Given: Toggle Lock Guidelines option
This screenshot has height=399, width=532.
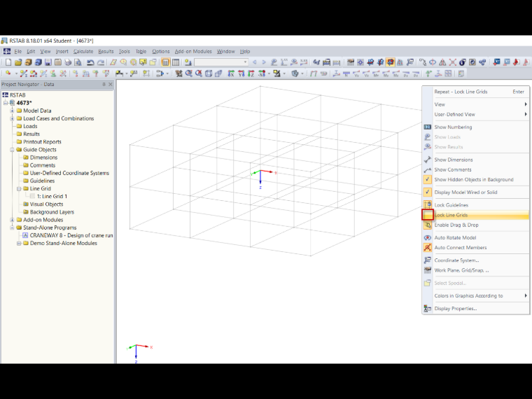Looking at the screenshot, I should [x=476, y=205].
